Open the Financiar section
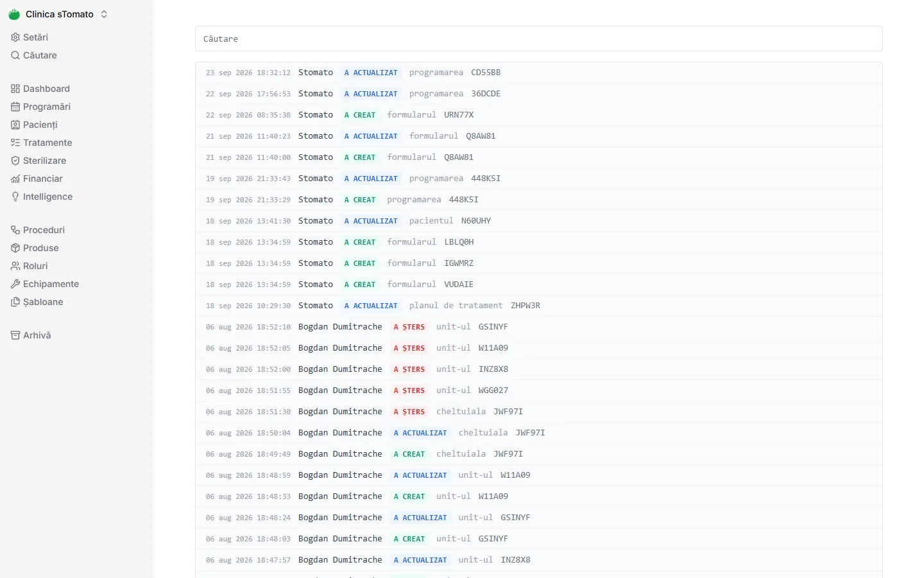 tap(77, 179)
